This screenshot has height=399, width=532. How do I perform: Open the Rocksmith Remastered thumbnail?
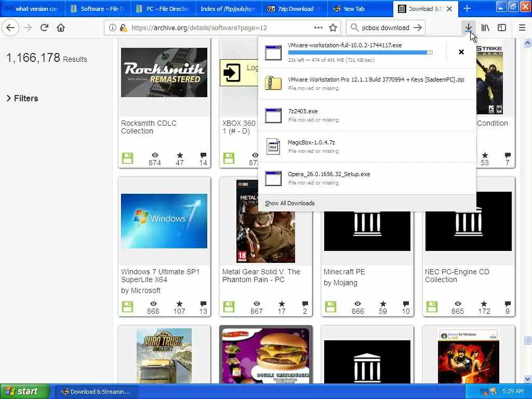[164, 72]
